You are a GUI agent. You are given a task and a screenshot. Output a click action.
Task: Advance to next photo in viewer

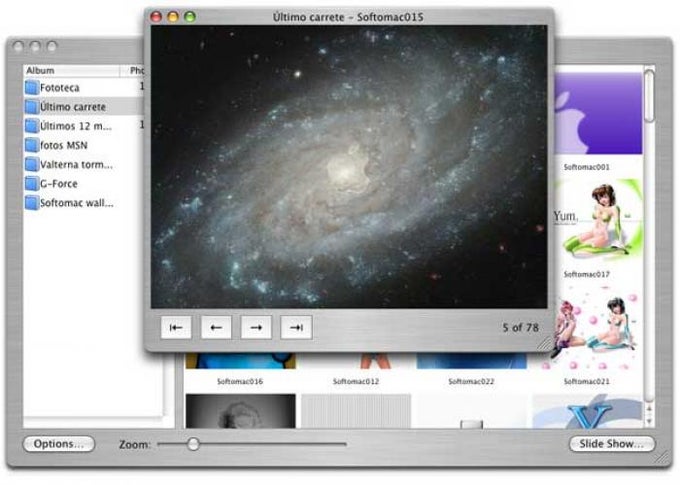pos(256,328)
